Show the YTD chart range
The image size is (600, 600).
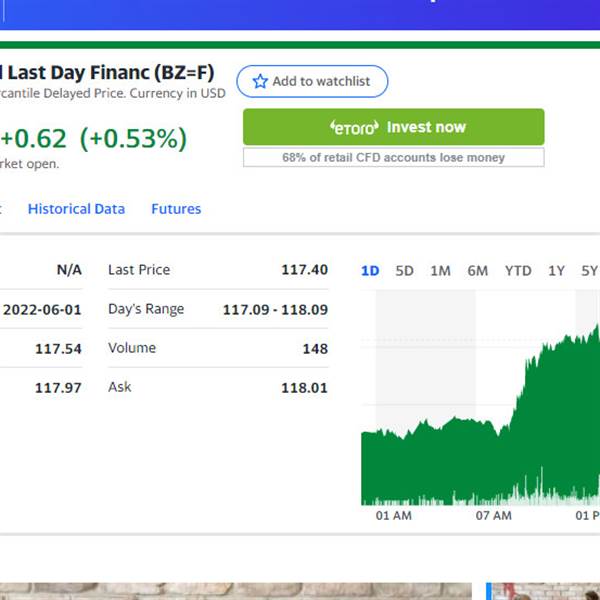tap(518, 271)
